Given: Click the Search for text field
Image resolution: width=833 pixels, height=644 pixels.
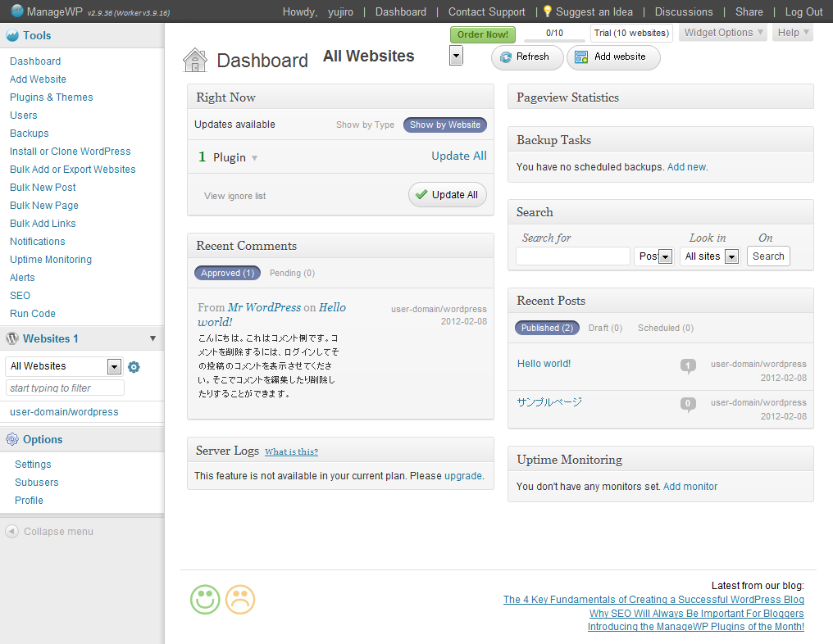Looking at the screenshot, I should (572, 256).
